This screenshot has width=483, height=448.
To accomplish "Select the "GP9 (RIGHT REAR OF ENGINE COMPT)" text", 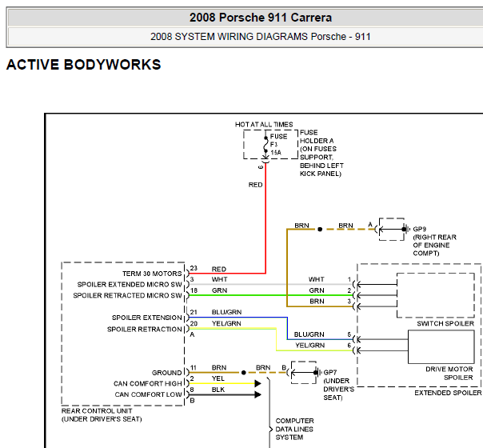I will [x=434, y=242].
